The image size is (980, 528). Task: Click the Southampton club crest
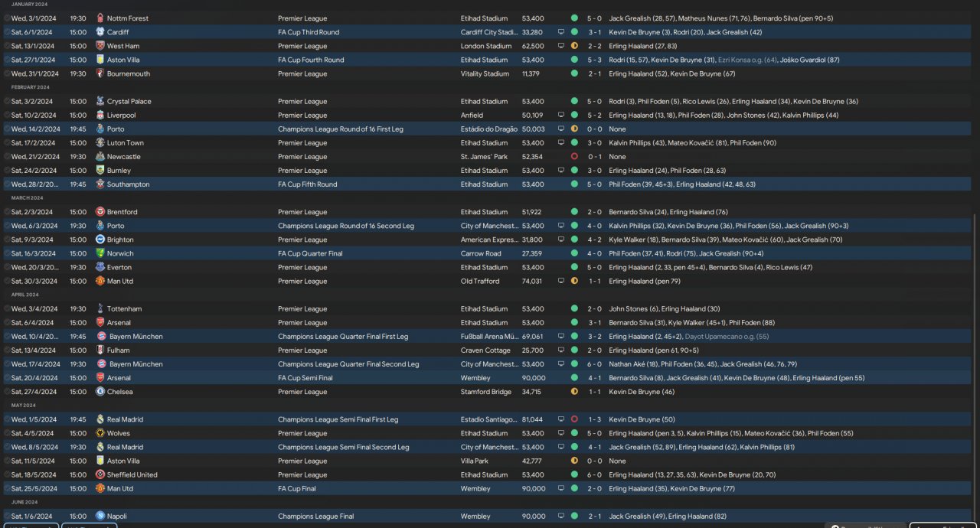[100, 184]
